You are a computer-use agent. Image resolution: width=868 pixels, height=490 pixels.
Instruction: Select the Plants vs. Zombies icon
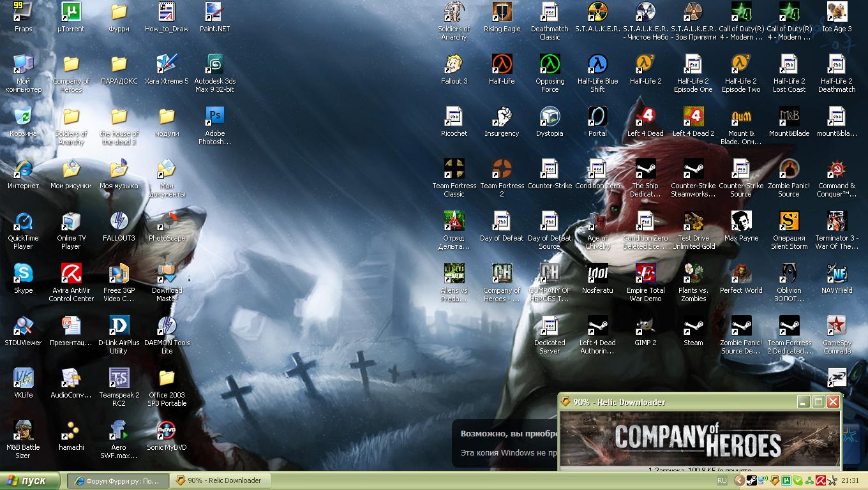point(693,274)
